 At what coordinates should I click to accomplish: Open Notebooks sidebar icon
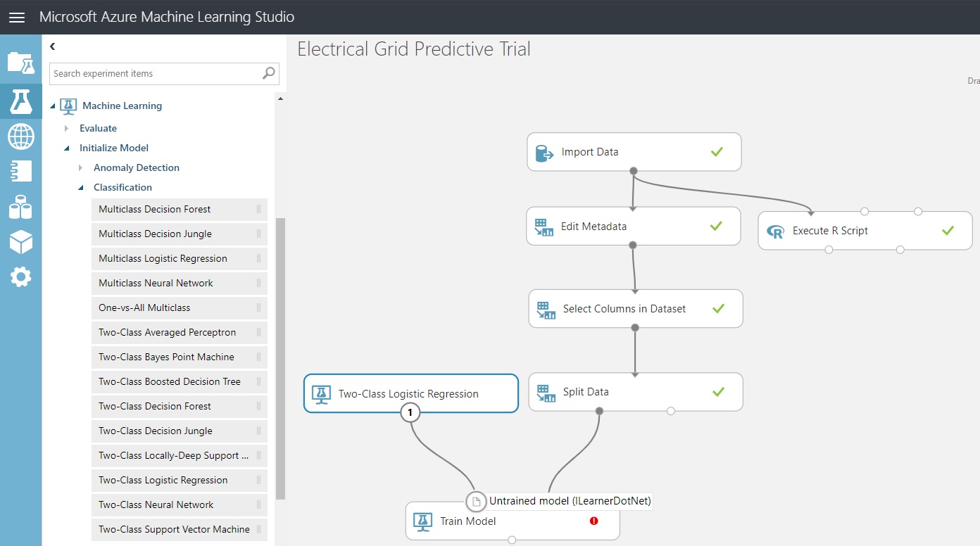tap(20, 171)
